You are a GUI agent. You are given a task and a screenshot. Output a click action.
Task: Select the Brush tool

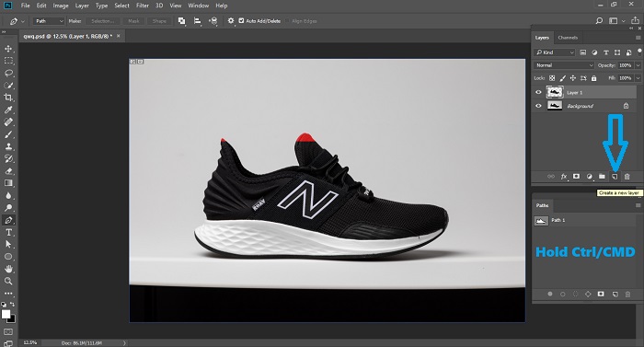[8, 134]
